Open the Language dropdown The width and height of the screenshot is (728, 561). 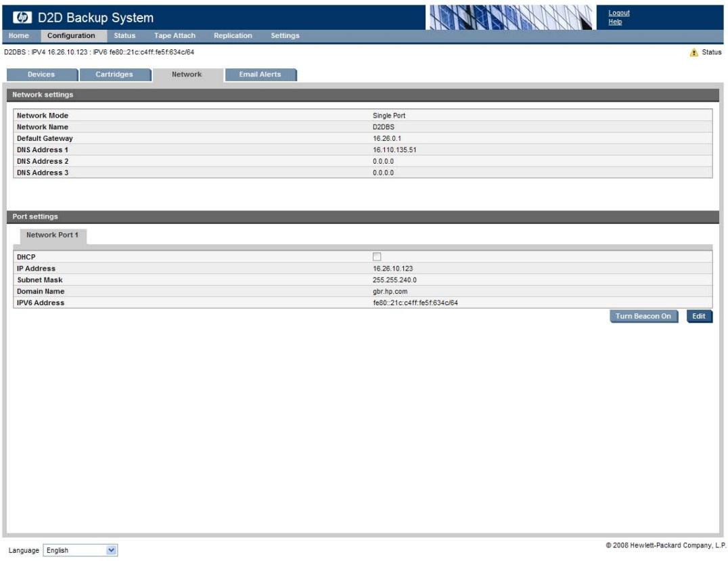81,550
